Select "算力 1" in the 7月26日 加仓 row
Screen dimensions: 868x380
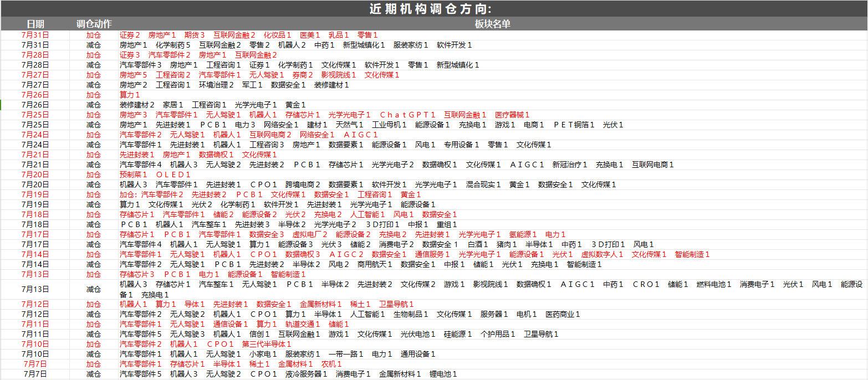(x=130, y=95)
